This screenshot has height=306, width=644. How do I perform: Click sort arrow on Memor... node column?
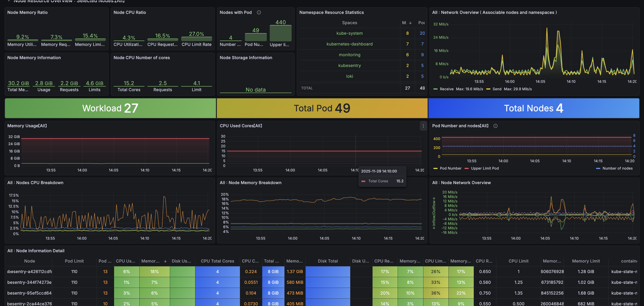(x=165, y=261)
